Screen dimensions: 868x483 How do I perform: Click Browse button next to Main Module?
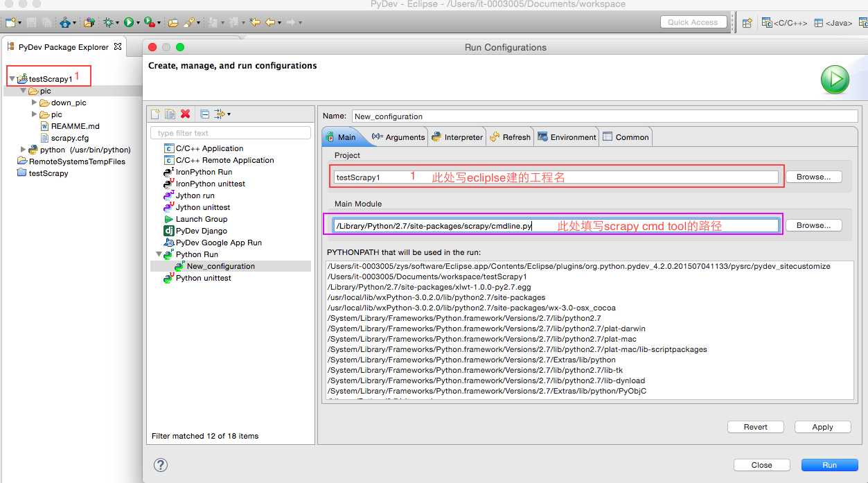[x=813, y=225]
